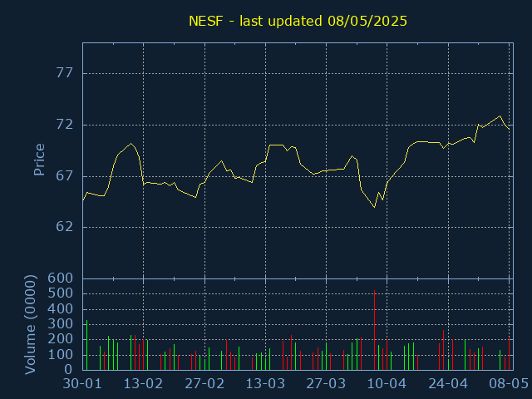Click the 'Price' axis title
Screen dimensions: 532x399
(39, 160)
